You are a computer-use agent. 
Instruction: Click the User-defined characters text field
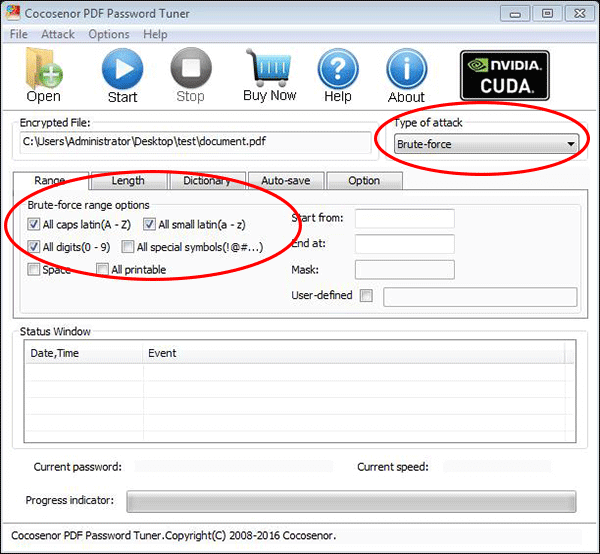coord(480,297)
